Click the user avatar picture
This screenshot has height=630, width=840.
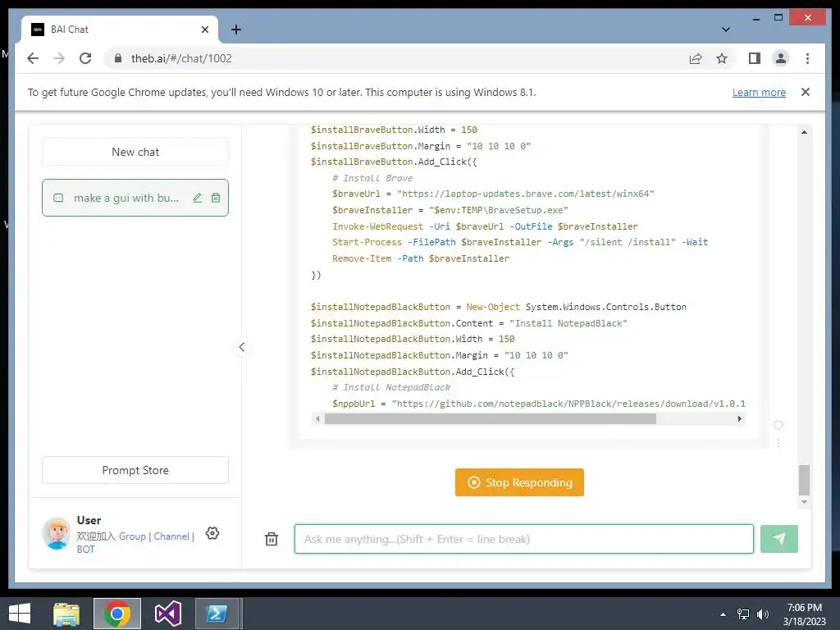[x=57, y=533]
